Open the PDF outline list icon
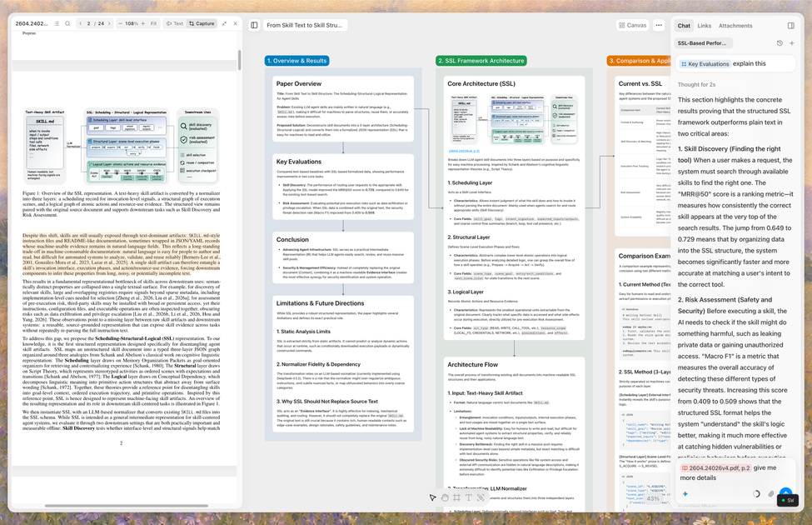The height and width of the screenshot is (525, 812). coord(57,23)
